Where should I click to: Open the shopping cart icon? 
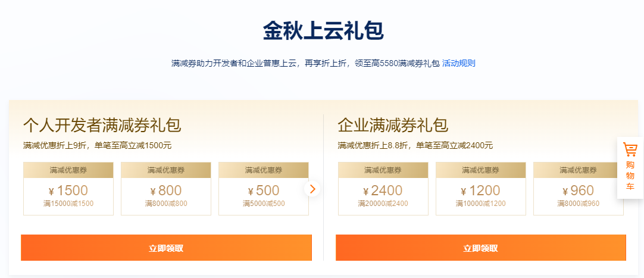630,150
